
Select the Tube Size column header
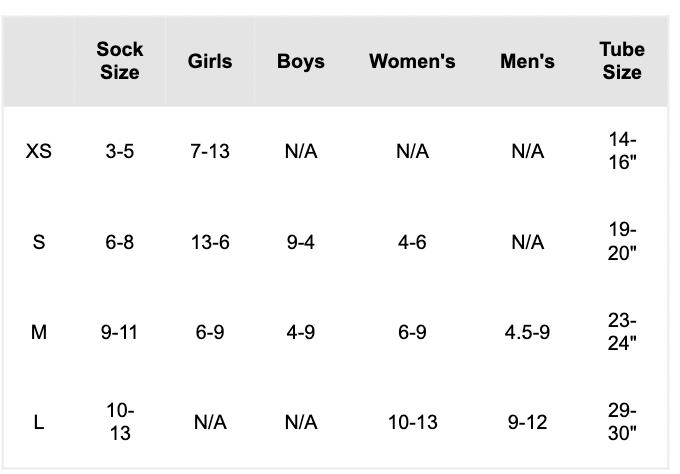(x=622, y=61)
